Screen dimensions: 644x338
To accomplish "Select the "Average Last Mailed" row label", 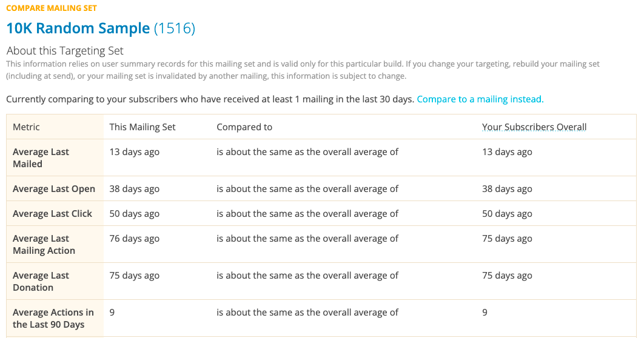I will click(41, 158).
